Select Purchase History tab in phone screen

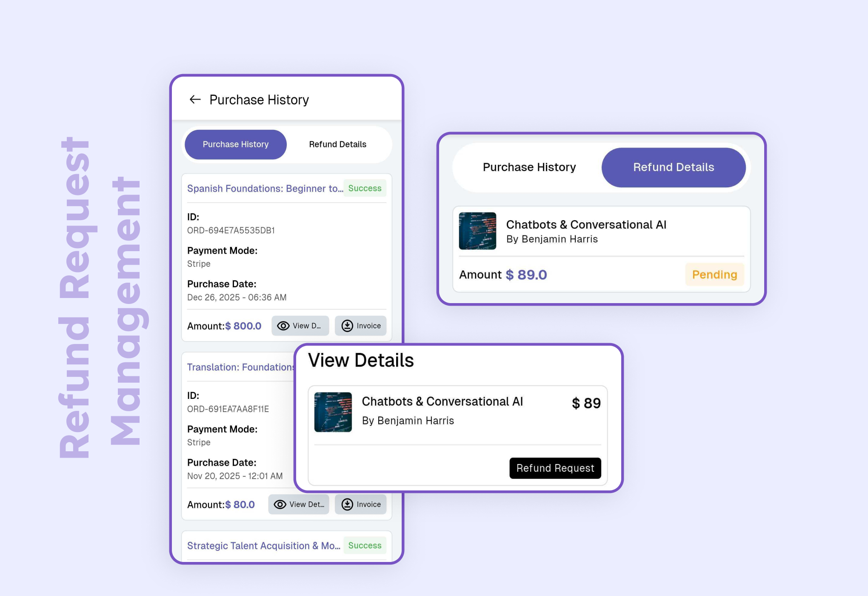(236, 144)
